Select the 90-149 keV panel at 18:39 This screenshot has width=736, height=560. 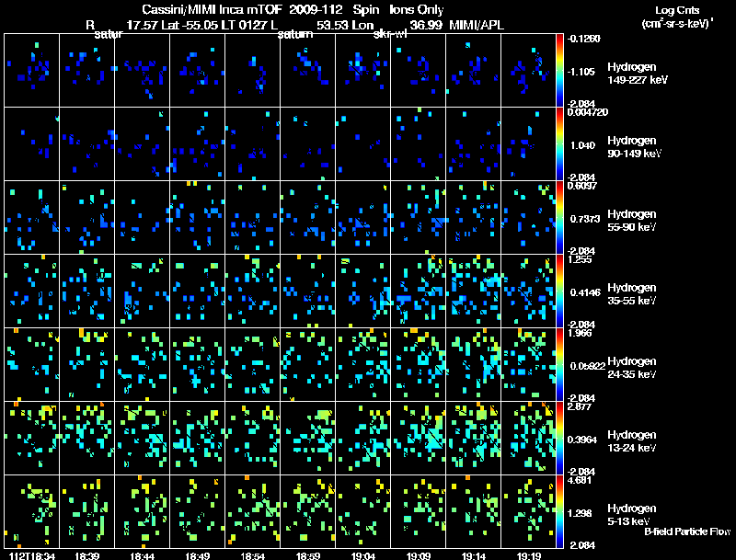tap(86, 144)
